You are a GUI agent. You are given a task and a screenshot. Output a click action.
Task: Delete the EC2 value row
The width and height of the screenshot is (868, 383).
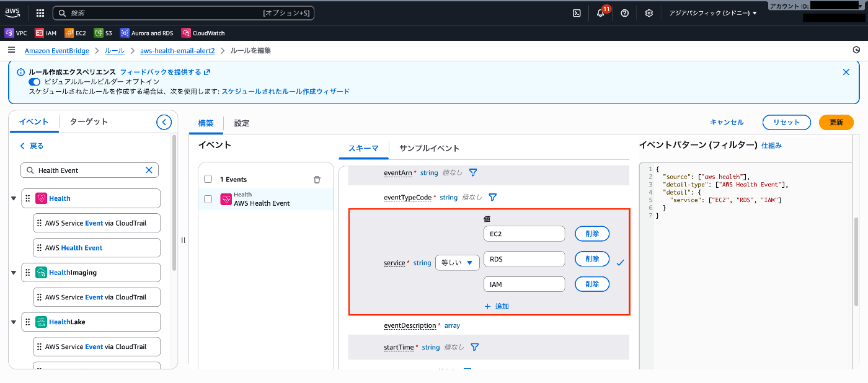(x=592, y=234)
